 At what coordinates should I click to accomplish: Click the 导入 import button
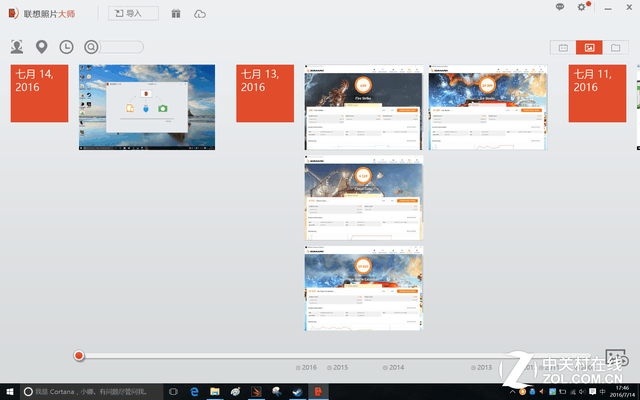[x=133, y=14]
